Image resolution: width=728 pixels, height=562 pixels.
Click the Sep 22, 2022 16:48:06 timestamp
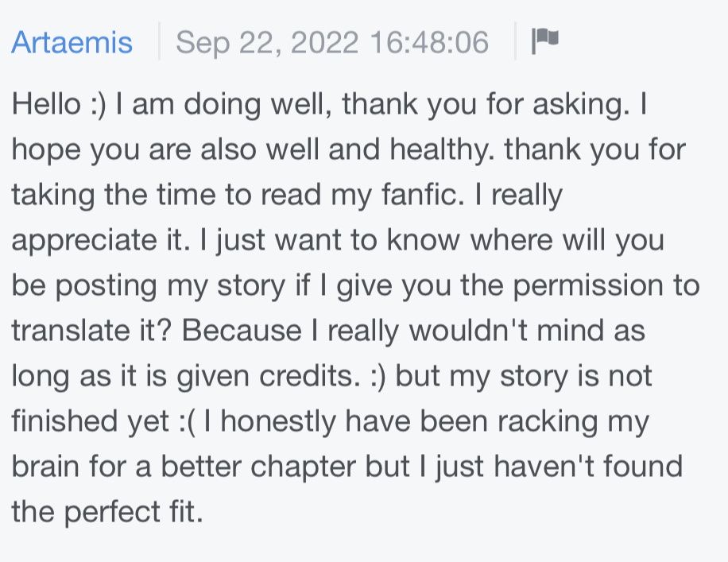click(332, 42)
